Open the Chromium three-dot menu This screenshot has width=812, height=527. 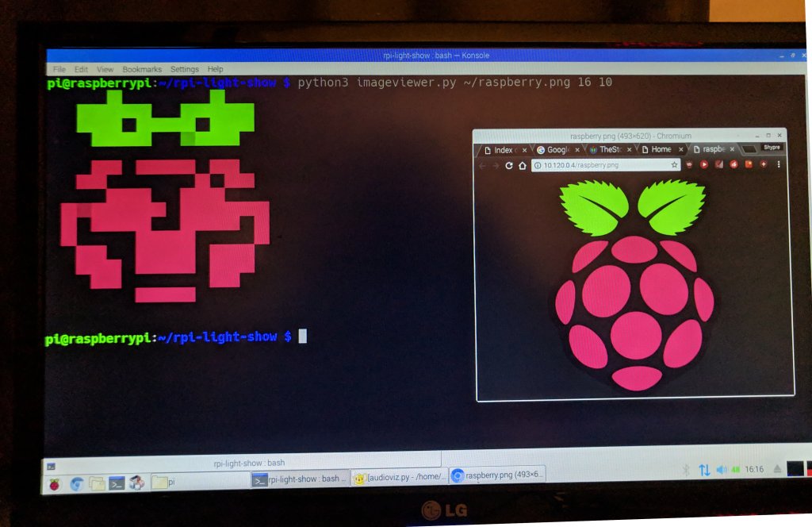[779, 164]
